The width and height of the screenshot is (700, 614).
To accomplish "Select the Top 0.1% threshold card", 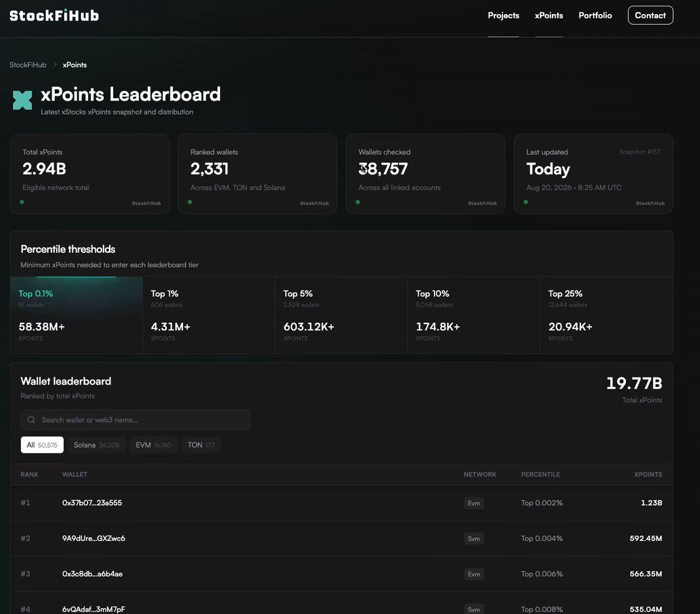I will click(76, 315).
